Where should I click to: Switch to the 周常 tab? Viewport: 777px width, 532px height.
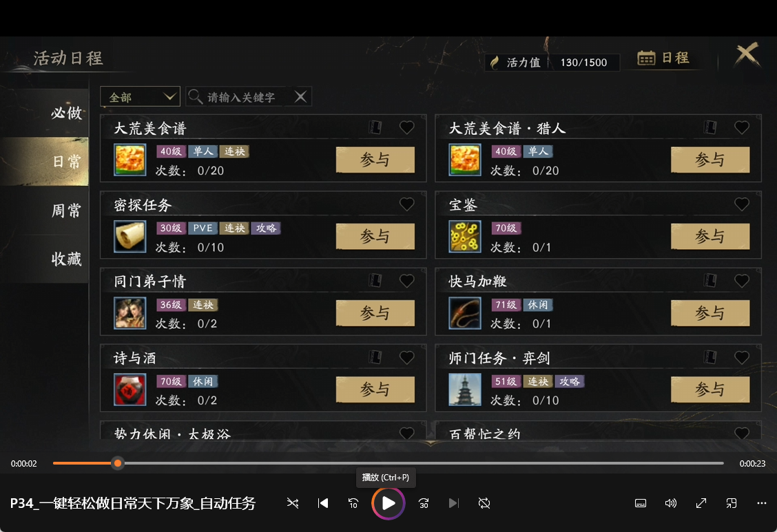66,211
